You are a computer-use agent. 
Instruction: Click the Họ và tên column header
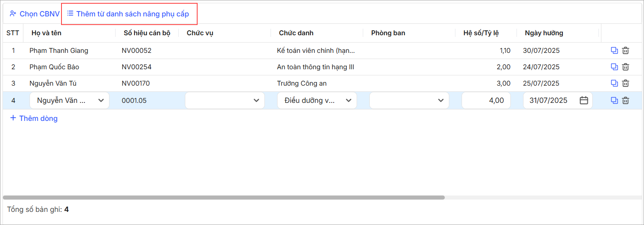click(46, 33)
